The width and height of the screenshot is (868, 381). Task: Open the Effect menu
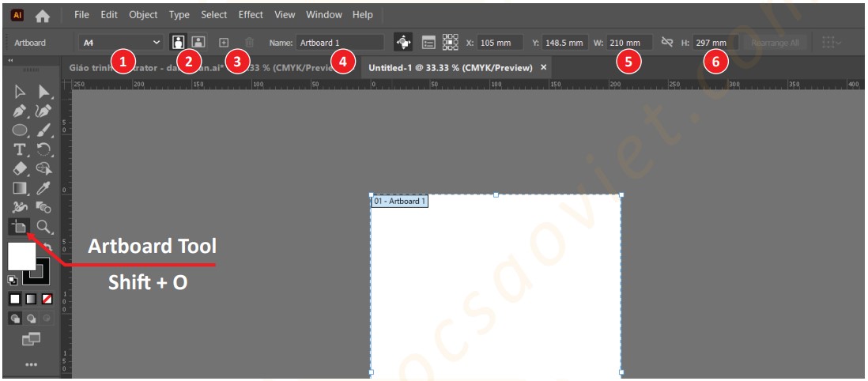[251, 14]
